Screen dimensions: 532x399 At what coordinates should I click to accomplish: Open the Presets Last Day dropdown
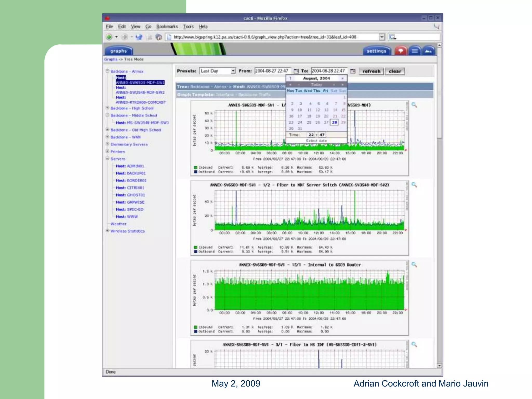point(217,71)
